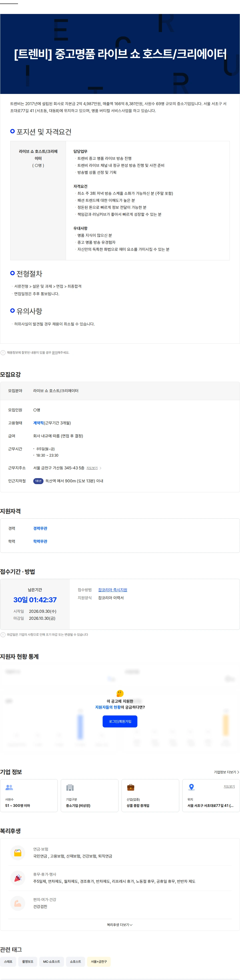Screen dimensions: 240x980
Task: Expand 복리후생 더보기
Action: (x=119, y=925)
